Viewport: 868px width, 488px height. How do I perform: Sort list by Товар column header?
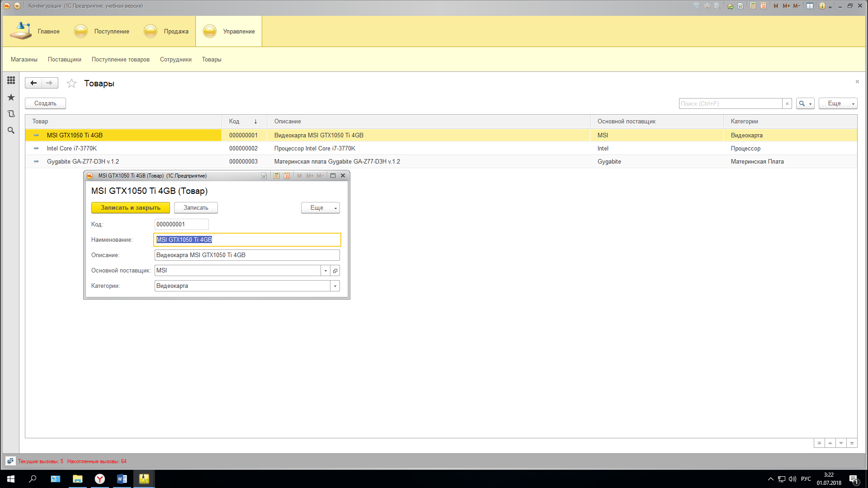point(123,122)
